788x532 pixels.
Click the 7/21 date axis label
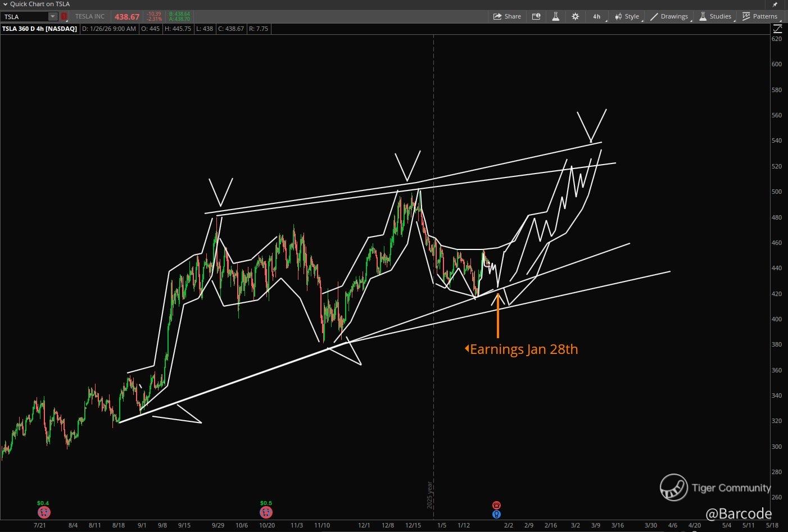[x=39, y=525]
